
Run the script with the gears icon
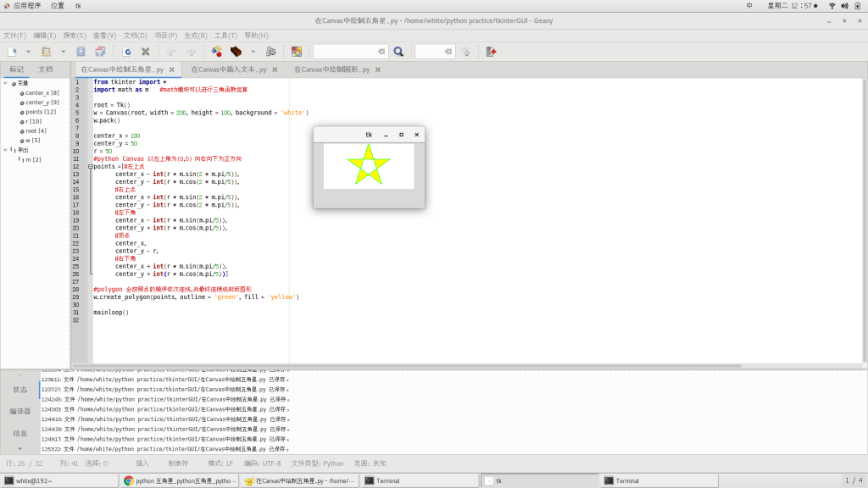270,52
